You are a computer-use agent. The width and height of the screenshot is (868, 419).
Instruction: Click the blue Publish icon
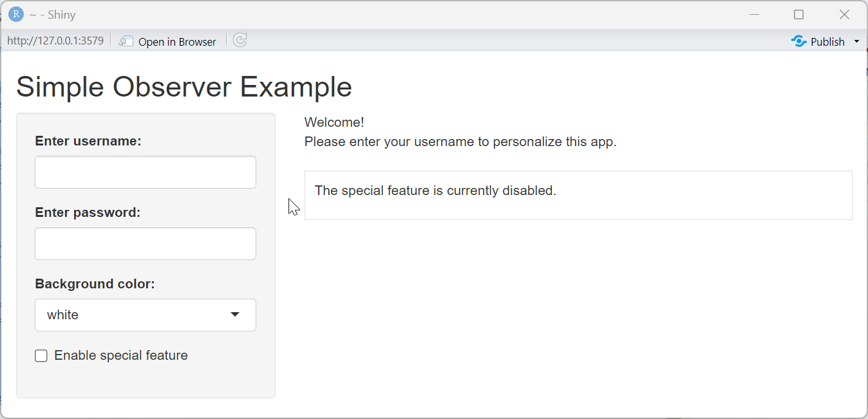pos(798,41)
